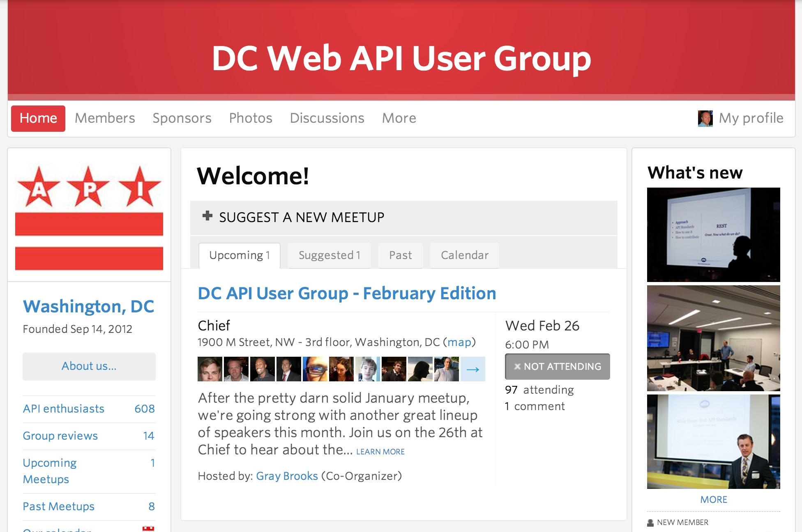View the group Photos page

coord(251,118)
